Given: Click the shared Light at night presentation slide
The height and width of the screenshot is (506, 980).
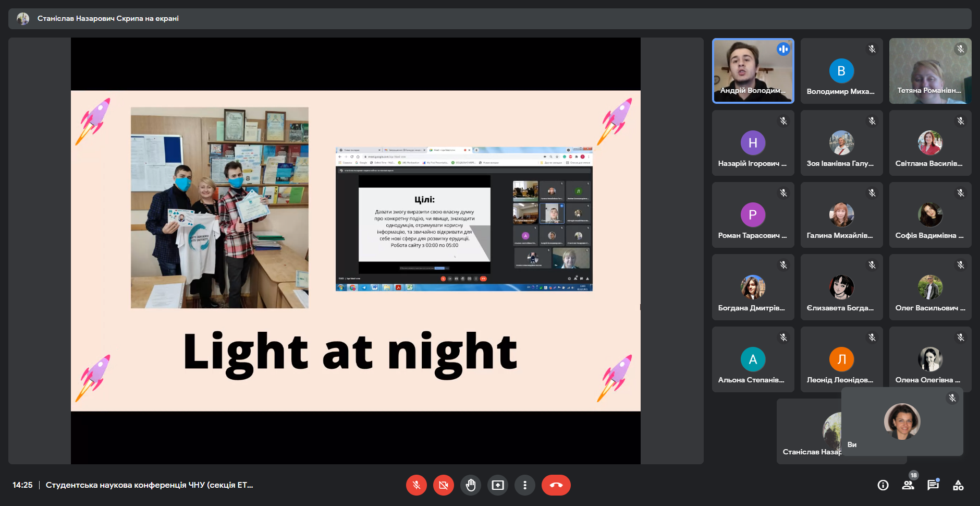Looking at the screenshot, I should (x=356, y=250).
